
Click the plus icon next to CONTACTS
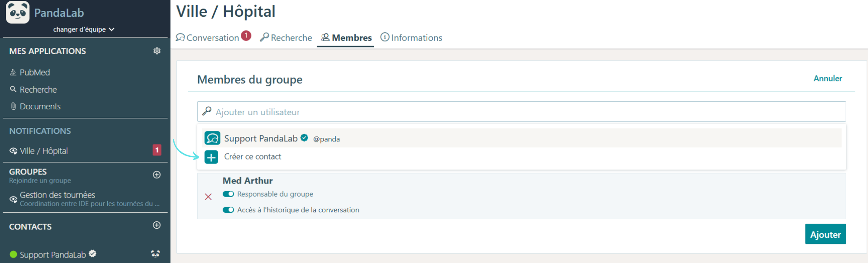[x=157, y=225]
